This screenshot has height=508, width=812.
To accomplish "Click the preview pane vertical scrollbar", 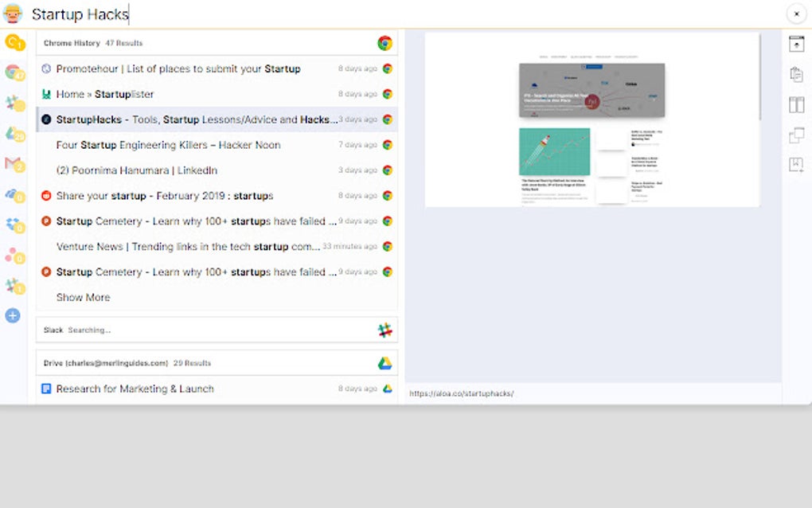I will tap(759, 77).
